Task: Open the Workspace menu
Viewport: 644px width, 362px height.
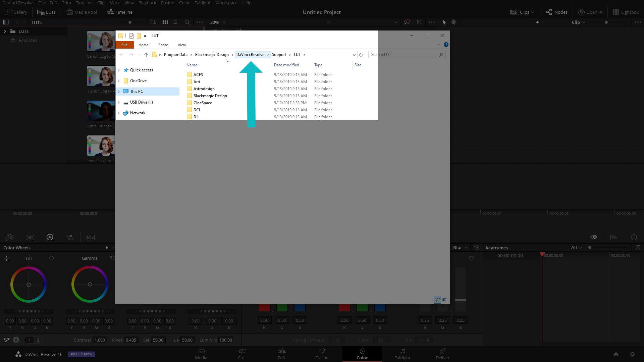Action: coord(226,3)
